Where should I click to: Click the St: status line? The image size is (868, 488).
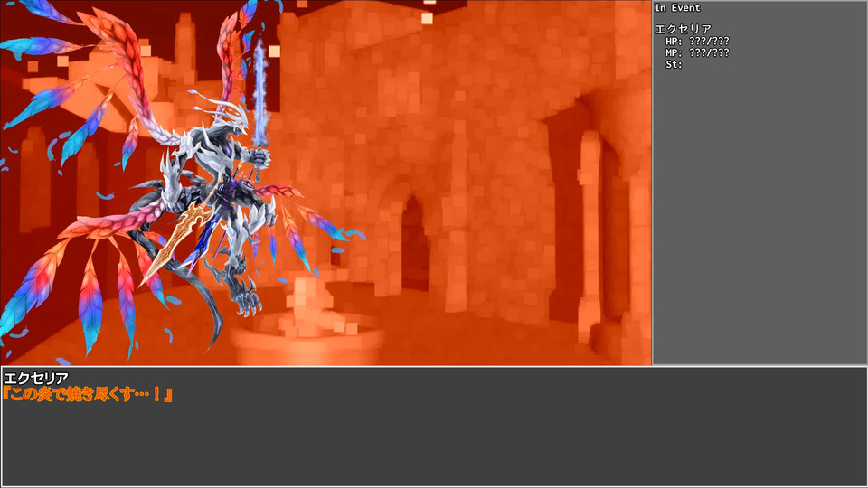pyautogui.click(x=674, y=65)
